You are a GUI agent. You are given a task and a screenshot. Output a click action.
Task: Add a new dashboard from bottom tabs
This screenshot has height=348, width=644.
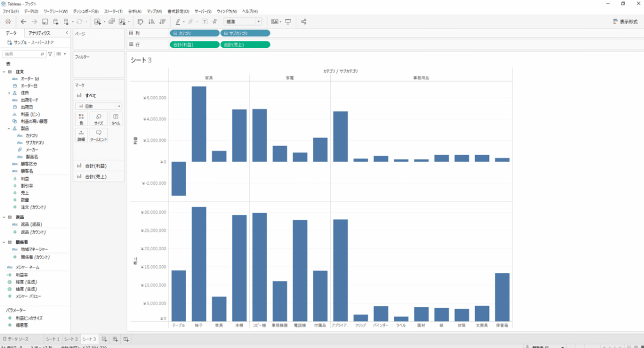[115, 339]
